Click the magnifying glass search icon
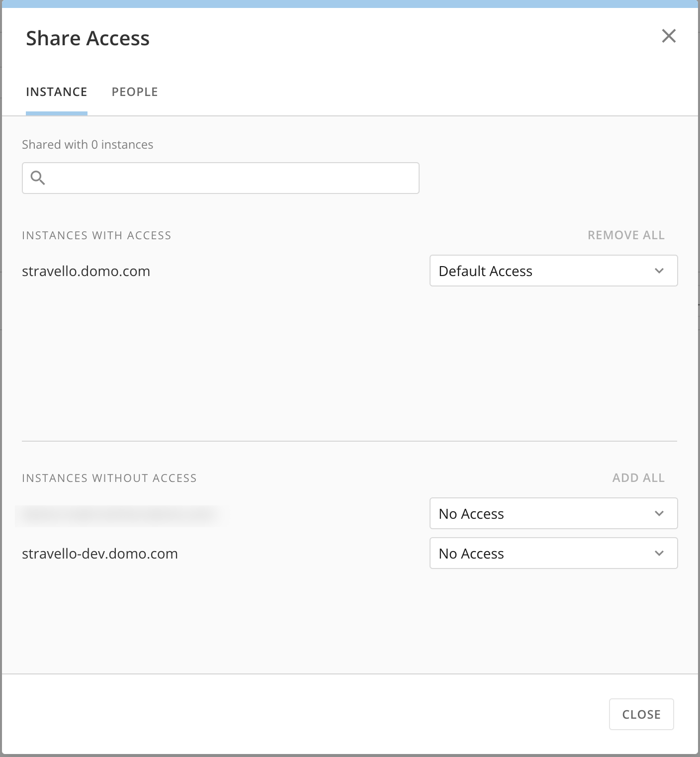The width and height of the screenshot is (700, 757). pos(38,178)
